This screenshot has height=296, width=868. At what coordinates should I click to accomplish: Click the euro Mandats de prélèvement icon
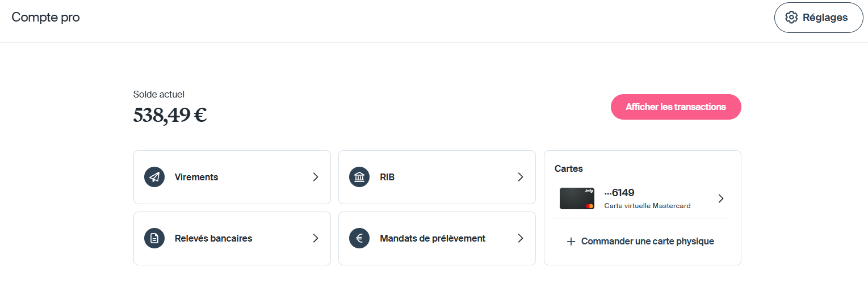pyautogui.click(x=359, y=238)
